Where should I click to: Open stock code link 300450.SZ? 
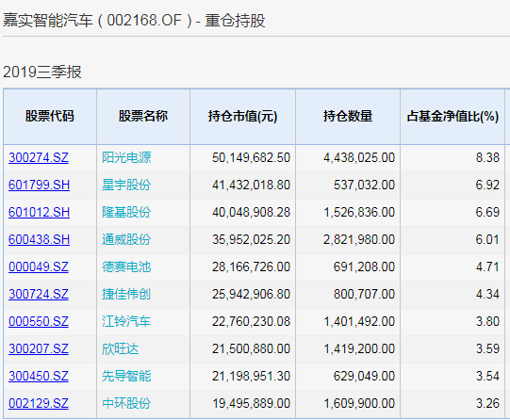point(39,376)
